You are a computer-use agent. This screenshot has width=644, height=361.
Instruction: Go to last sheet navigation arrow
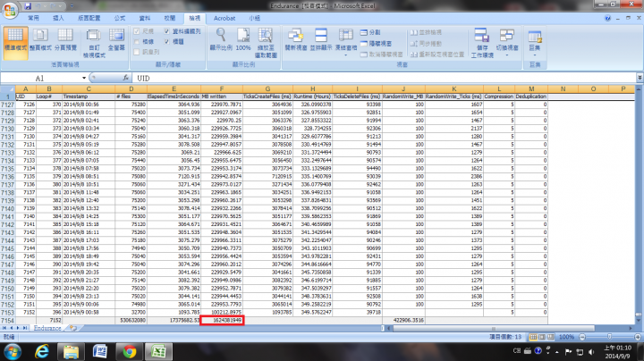click(25, 328)
